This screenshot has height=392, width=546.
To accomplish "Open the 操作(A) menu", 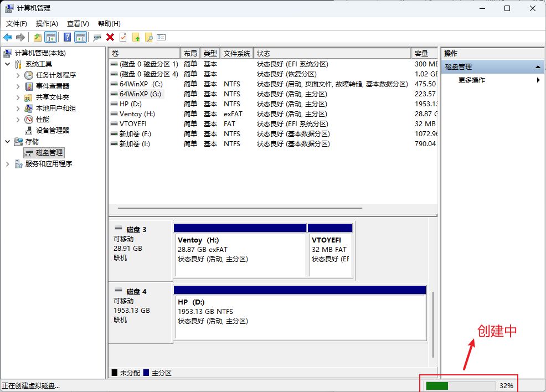I will point(47,24).
